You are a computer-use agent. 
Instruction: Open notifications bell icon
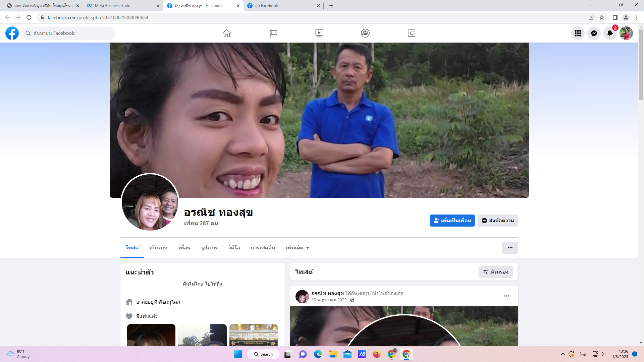click(x=610, y=33)
